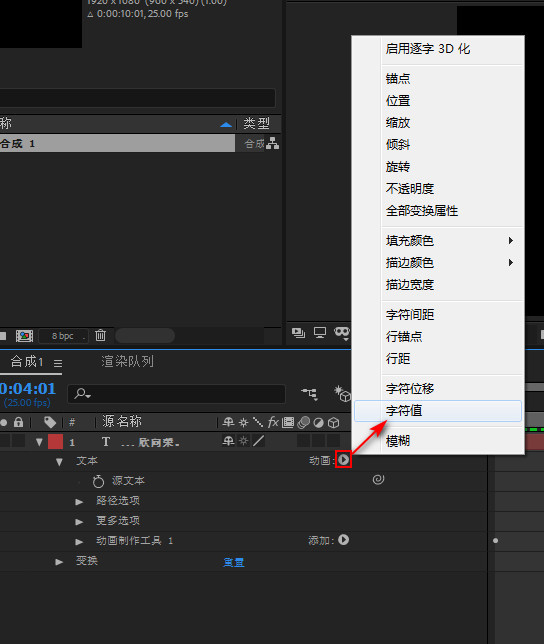Screen dimensions: 544x644
Task: Click the current time display 0:04:01
Action: click(x=28, y=389)
